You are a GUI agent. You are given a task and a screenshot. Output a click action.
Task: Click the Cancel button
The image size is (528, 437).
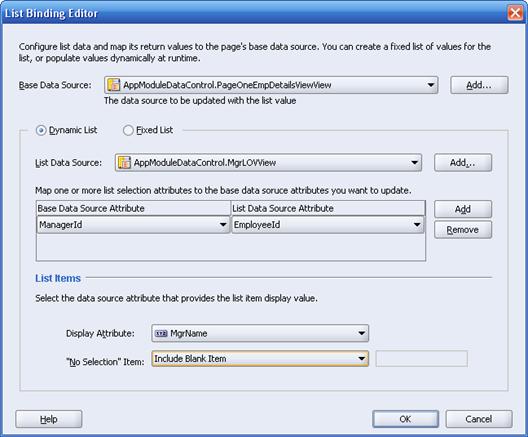click(x=479, y=419)
